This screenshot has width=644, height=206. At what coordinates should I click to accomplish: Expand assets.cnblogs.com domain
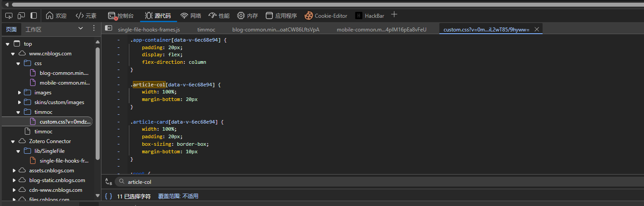point(14,171)
